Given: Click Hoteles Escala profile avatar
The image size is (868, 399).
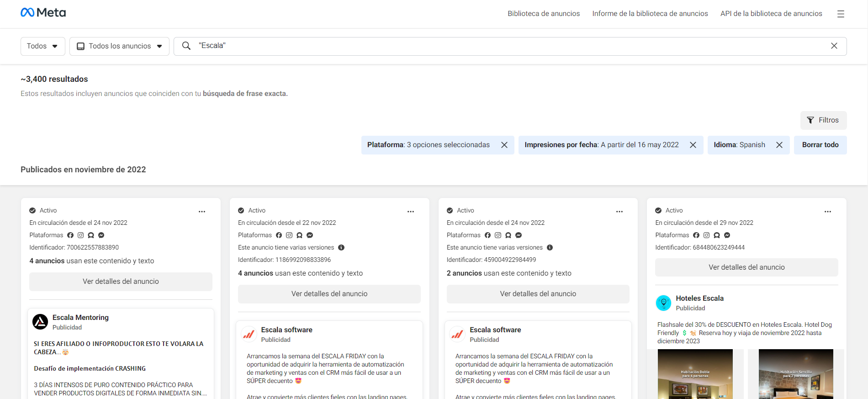Looking at the screenshot, I should click(663, 303).
